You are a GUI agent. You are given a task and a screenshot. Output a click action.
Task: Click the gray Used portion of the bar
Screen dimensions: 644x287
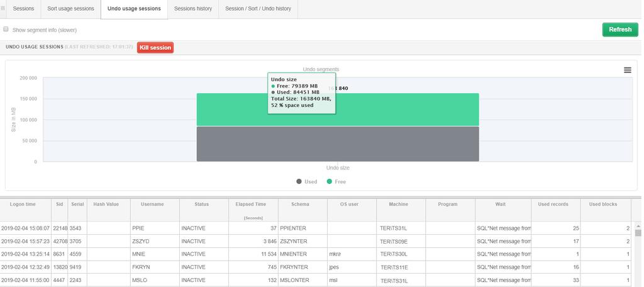[x=338, y=144]
